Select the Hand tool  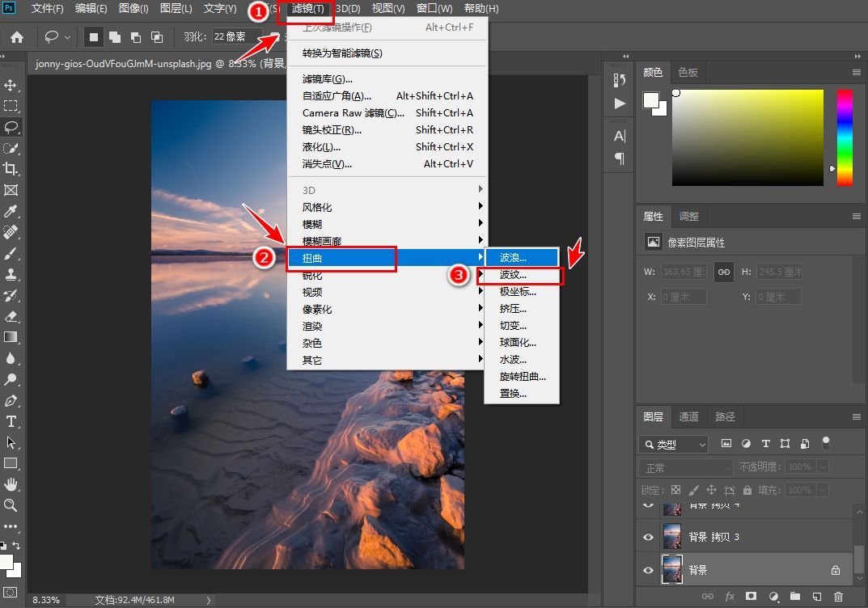tap(11, 484)
